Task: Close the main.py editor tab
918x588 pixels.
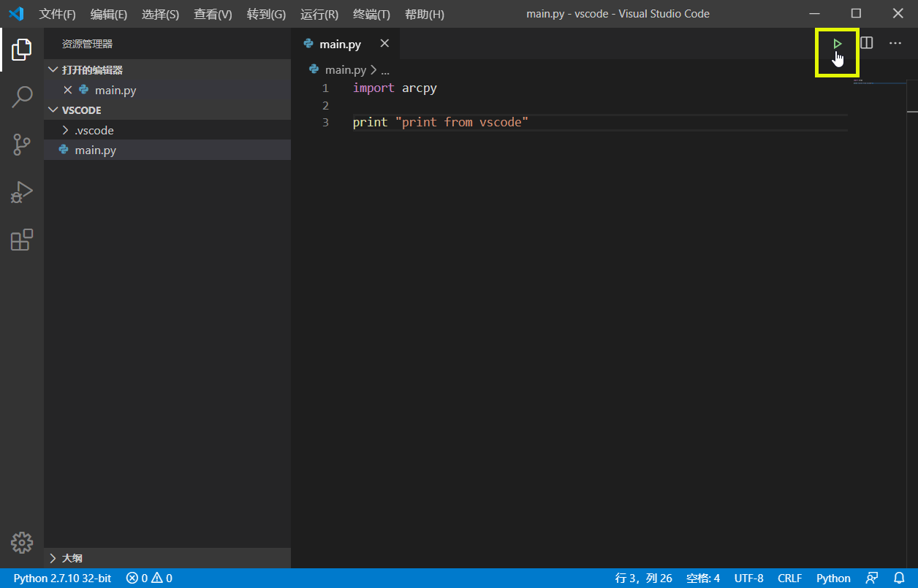Action: (x=384, y=44)
